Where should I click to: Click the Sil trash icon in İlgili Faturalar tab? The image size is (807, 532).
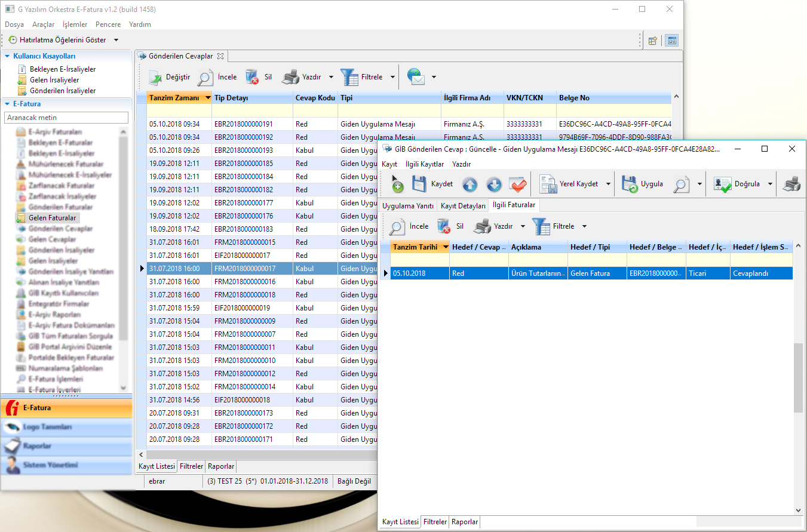coord(444,227)
